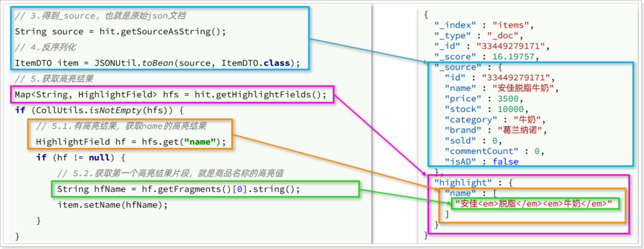
Task: Click the hfs.get("name") line
Action: pos(131,142)
